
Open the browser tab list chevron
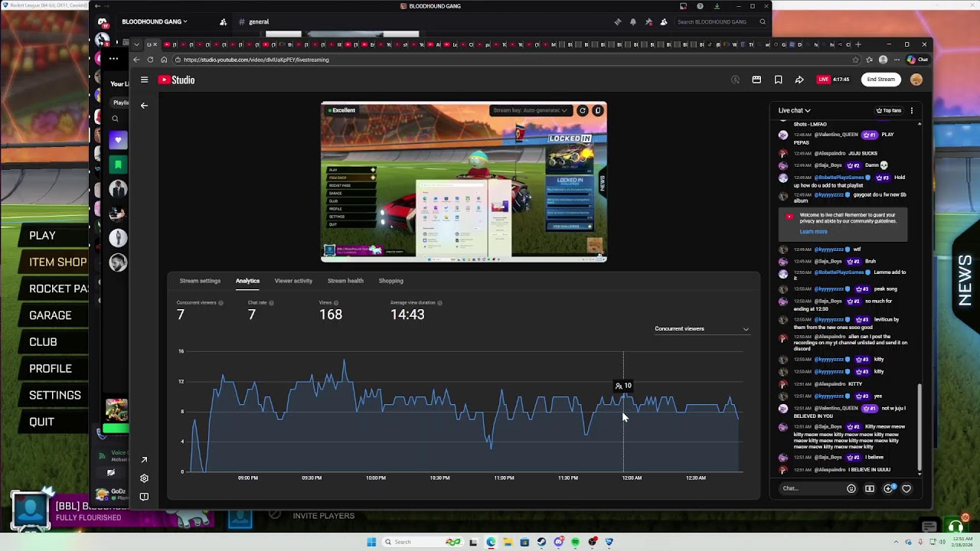tap(137, 44)
